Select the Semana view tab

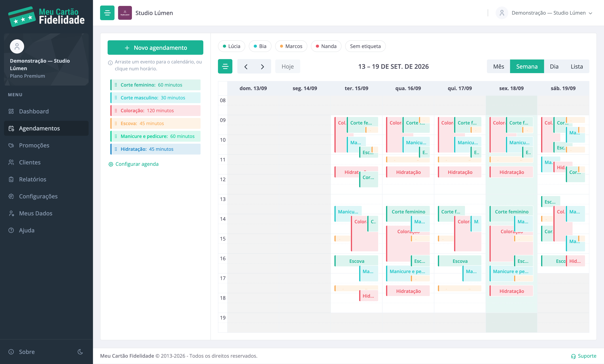point(527,66)
